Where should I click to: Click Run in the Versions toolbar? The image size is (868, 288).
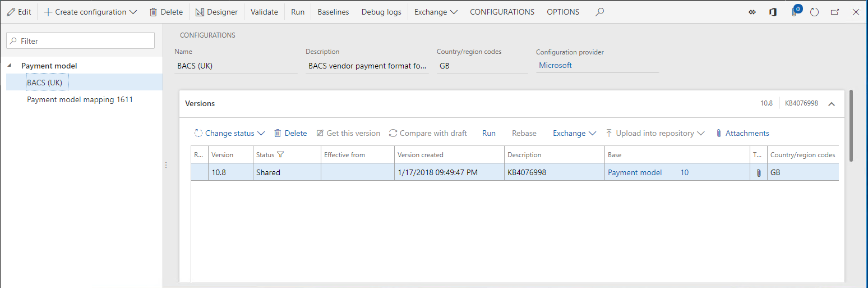[489, 133]
